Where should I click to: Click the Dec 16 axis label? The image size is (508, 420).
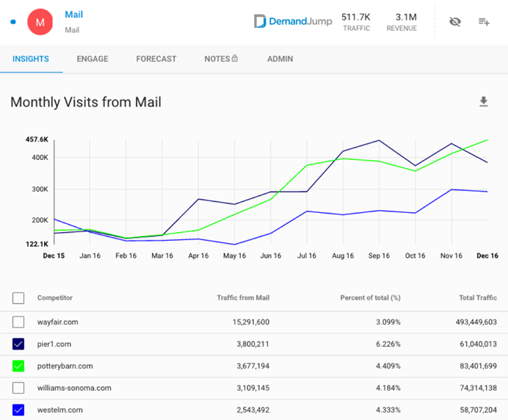[487, 256]
